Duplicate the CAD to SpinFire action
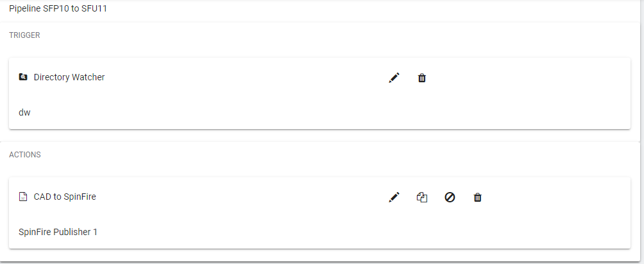 tap(421, 197)
